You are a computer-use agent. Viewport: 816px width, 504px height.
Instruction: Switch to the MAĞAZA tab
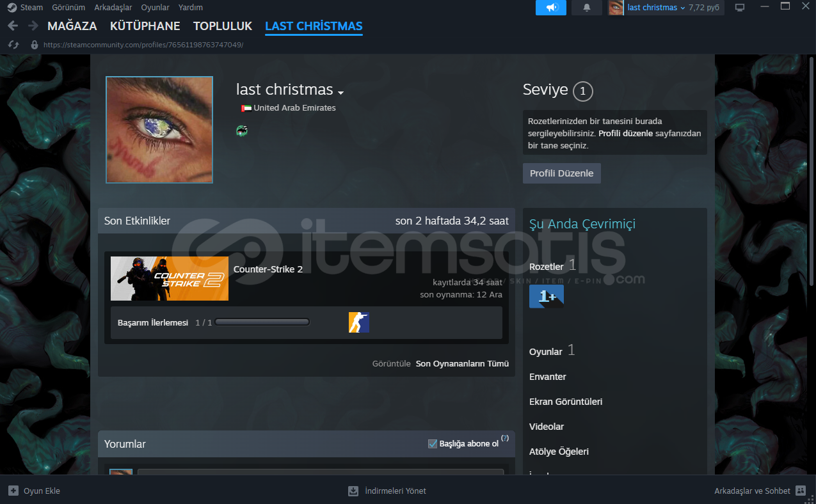click(x=72, y=26)
